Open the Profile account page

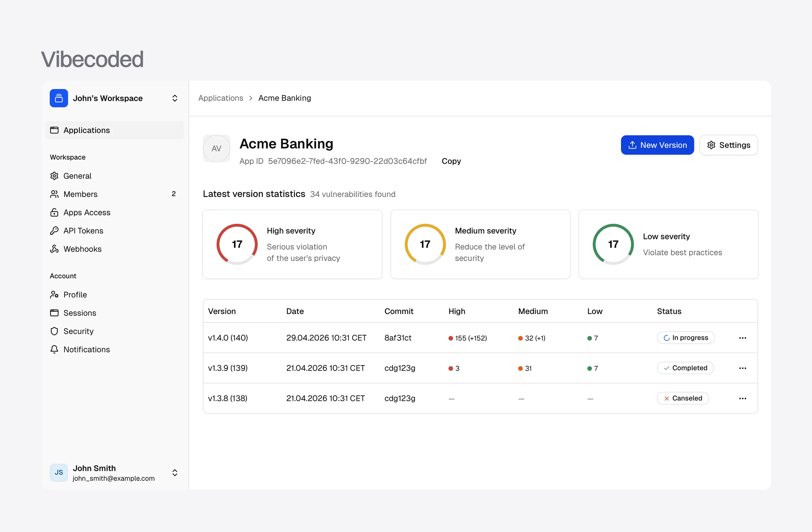114,295
